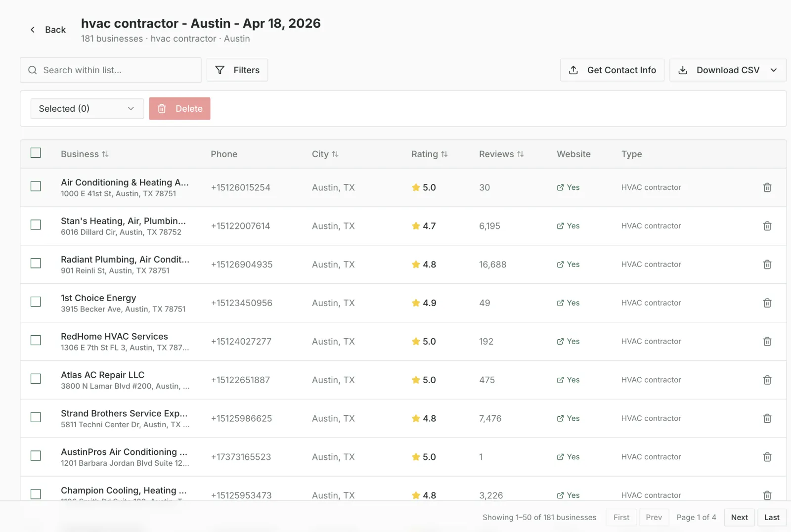Sort by Rating column arrows icon
The width and height of the screenshot is (791, 532).
click(444, 154)
